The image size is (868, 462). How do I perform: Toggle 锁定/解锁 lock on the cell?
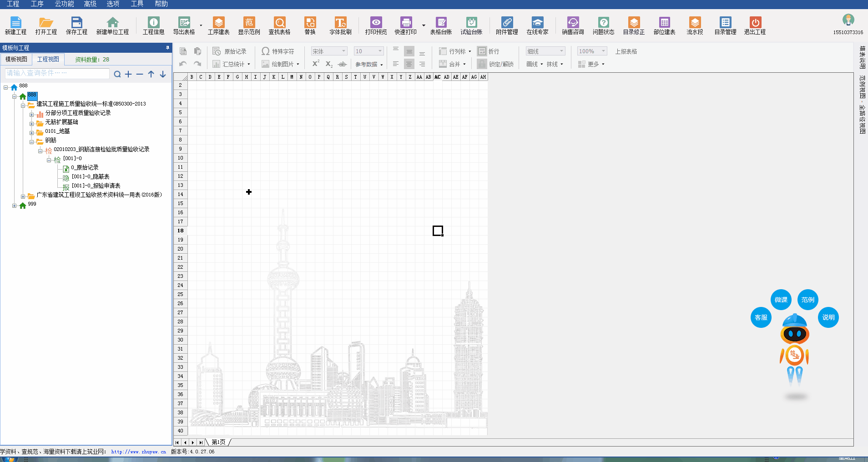click(x=495, y=64)
